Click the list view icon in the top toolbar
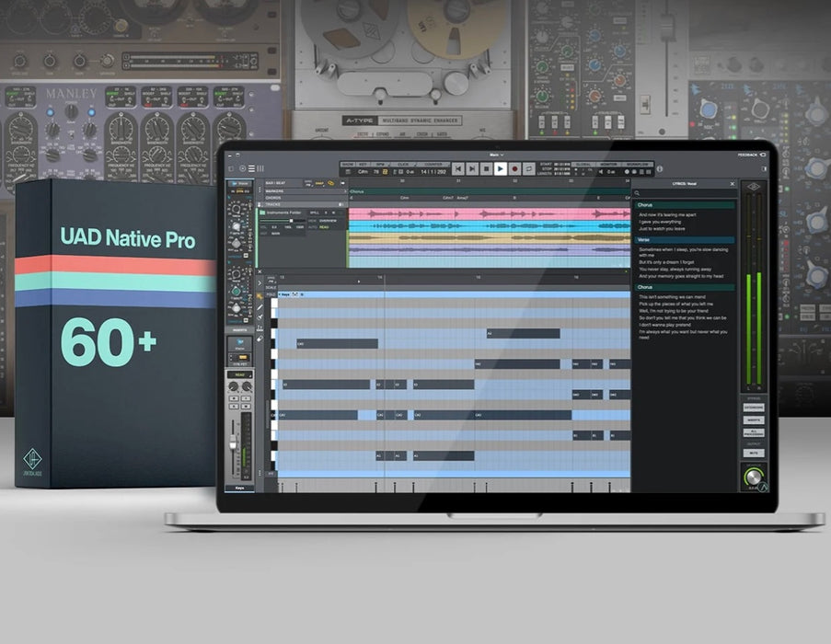 pyautogui.click(x=252, y=169)
